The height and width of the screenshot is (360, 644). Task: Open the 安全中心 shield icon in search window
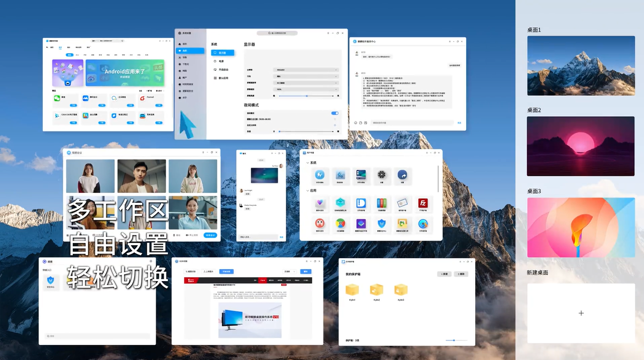coord(50,281)
